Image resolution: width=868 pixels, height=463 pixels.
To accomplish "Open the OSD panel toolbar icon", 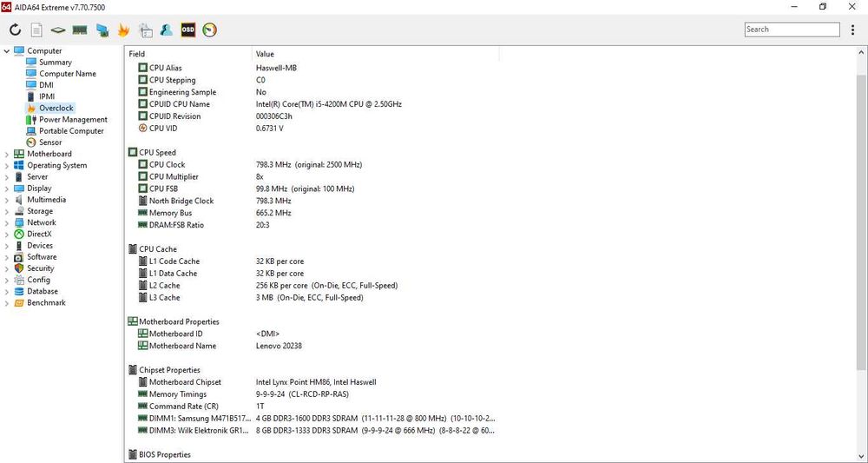I will click(x=188, y=30).
